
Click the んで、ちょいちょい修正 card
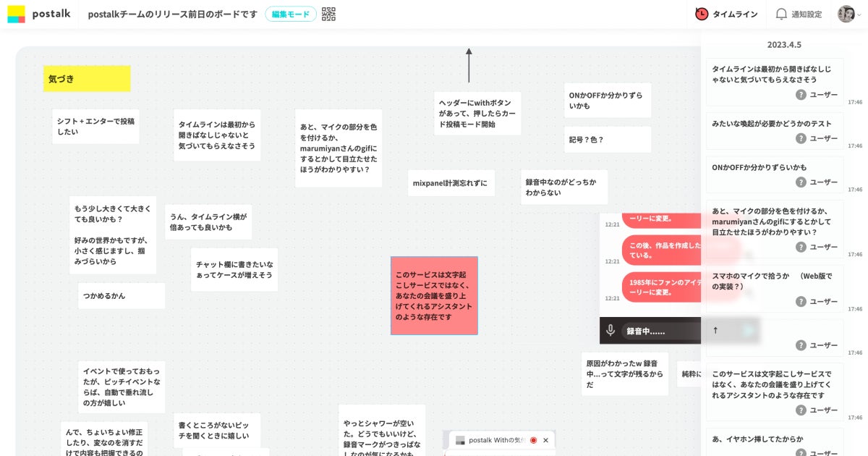(x=104, y=439)
